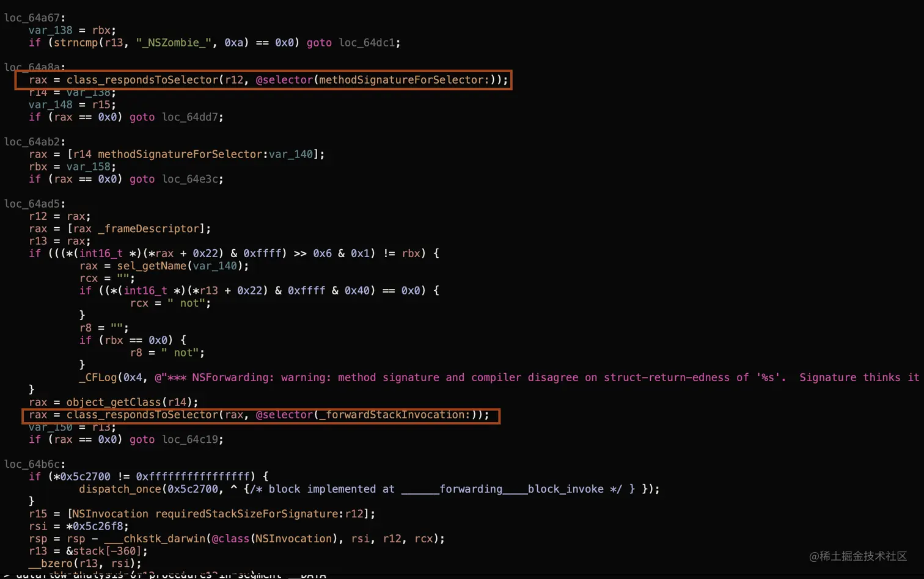
Task: Select the 'if (rbx == 0x0) {' line
Action: tap(133, 340)
